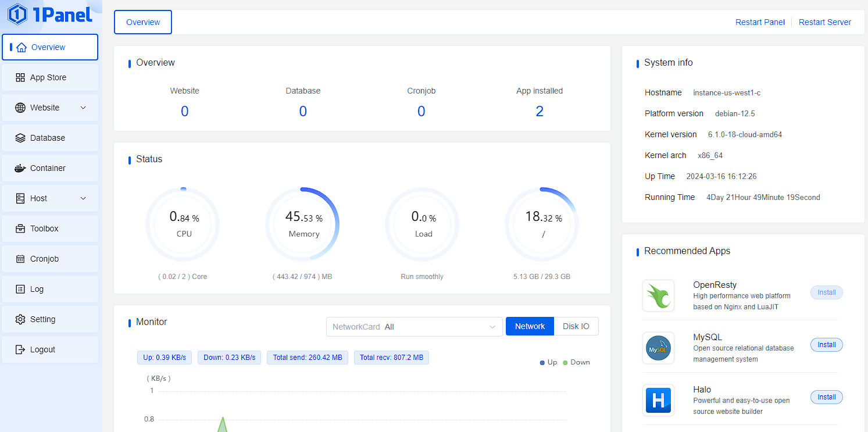Click the Container Docker whale icon

(20, 168)
